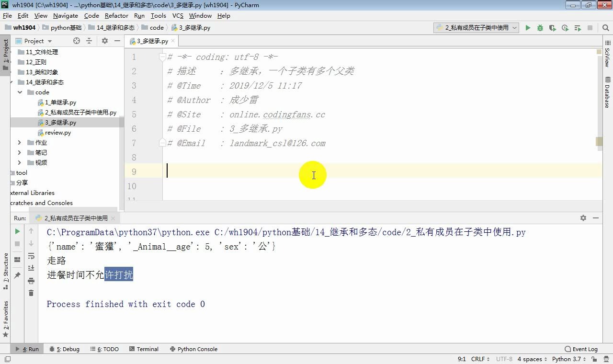Expand the 视频 folder
Viewport: 613px width, 364px height.
coord(19,162)
